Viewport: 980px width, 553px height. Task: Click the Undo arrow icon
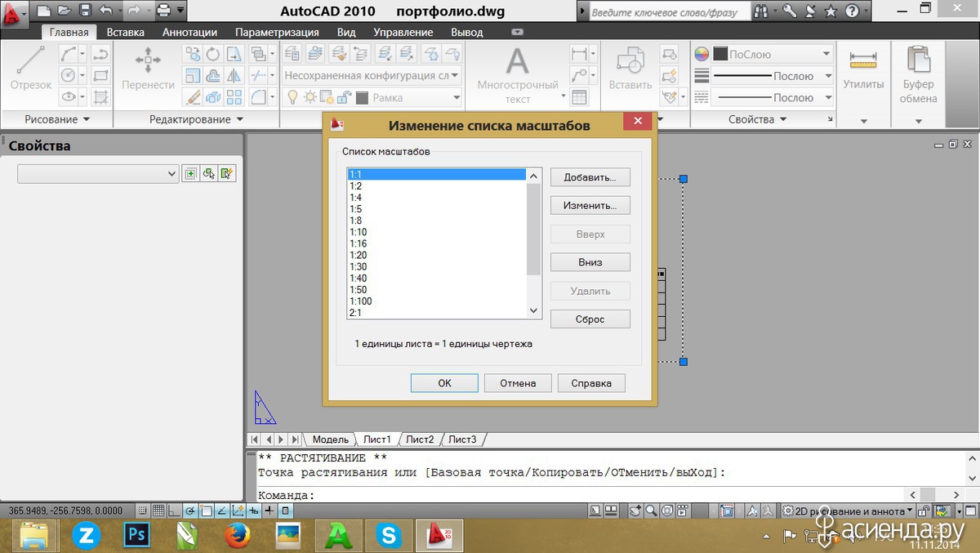105,11
